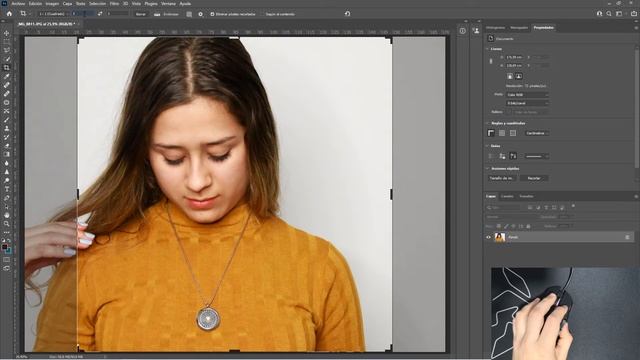Image resolution: width=640 pixels, height=360 pixels.
Task: Select the Eraser tool
Action: click(x=7, y=146)
